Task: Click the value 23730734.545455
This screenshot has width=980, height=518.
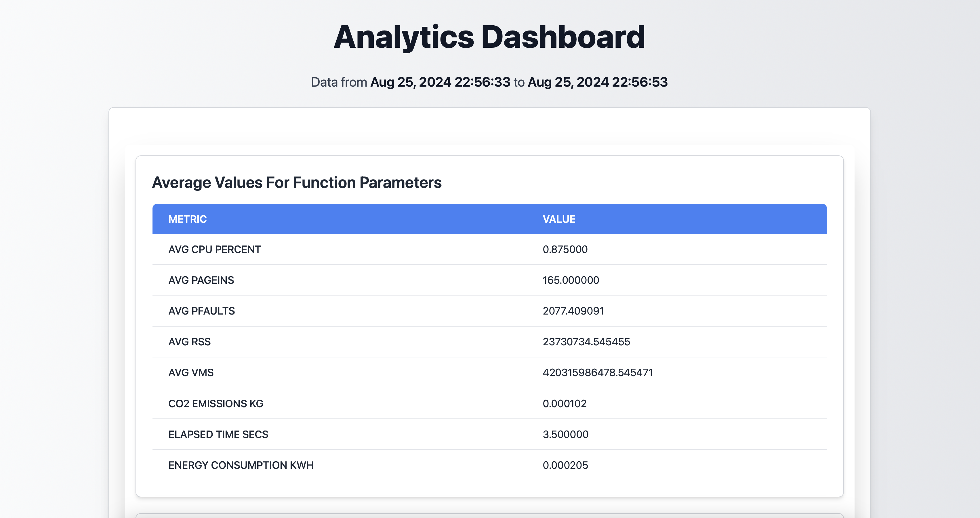Action: click(x=586, y=342)
